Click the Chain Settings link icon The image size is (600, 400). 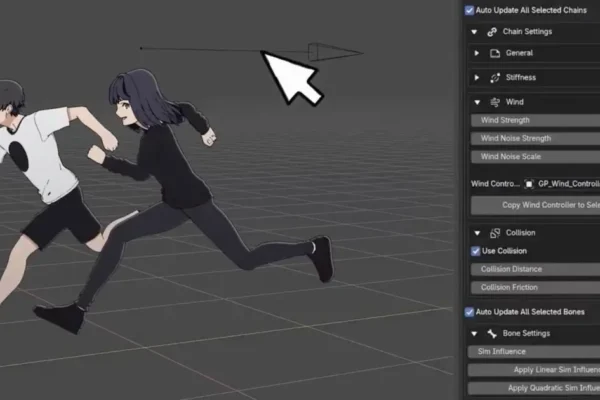[x=492, y=31]
